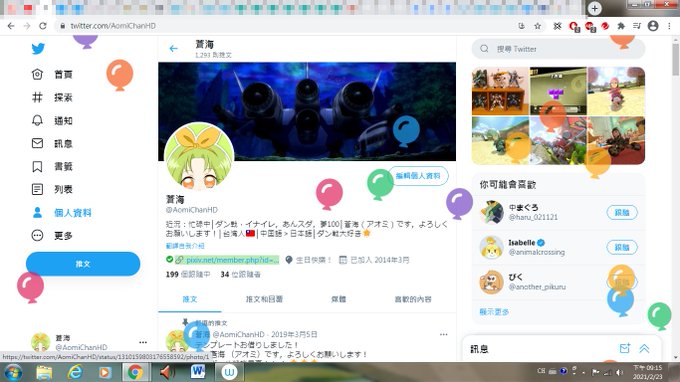The image size is (680, 382).
Task: View the 34 followers count
Action: click(x=240, y=274)
